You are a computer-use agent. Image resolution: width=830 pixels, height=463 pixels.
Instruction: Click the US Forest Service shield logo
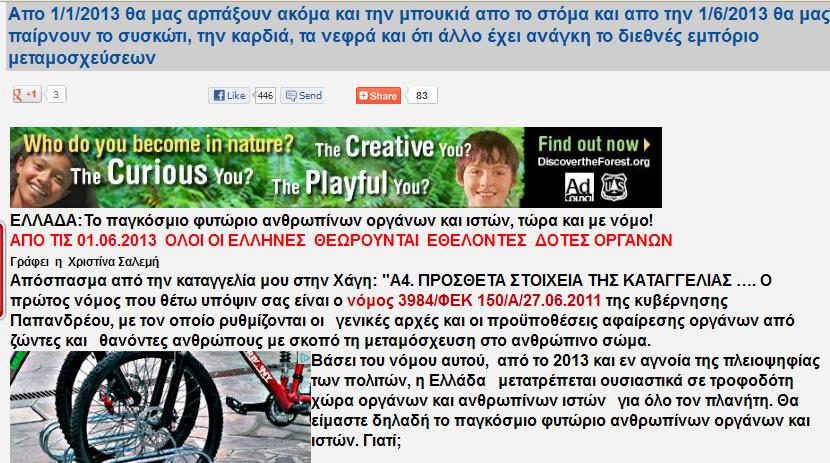tap(614, 187)
